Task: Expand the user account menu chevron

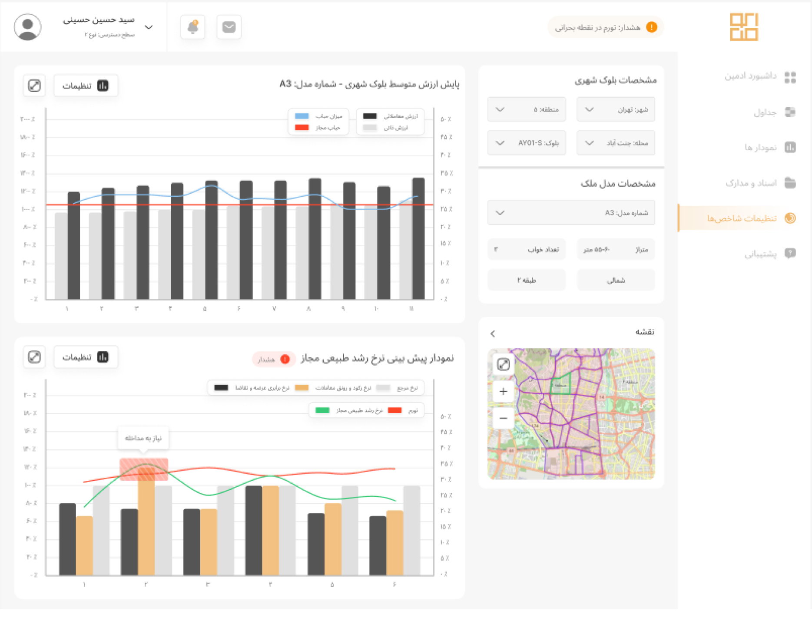Action: coord(149,27)
